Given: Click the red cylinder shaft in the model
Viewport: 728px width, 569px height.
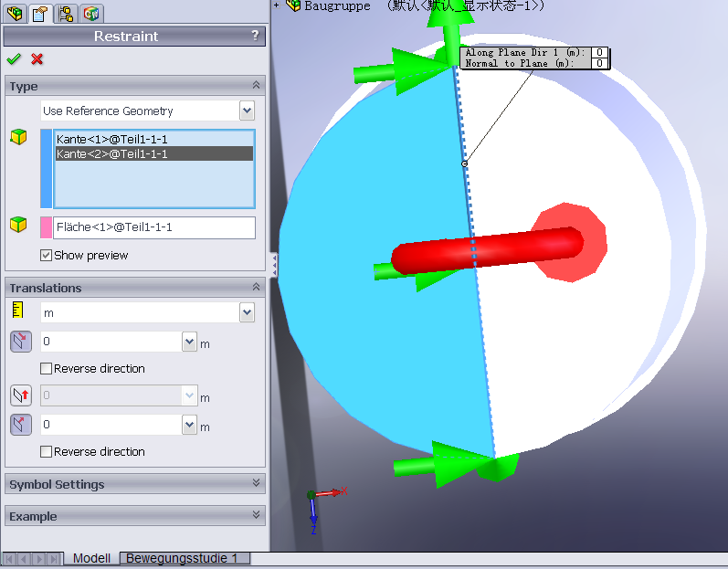Looking at the screenshot, I should pyautogui.click(x=488, y=250).
